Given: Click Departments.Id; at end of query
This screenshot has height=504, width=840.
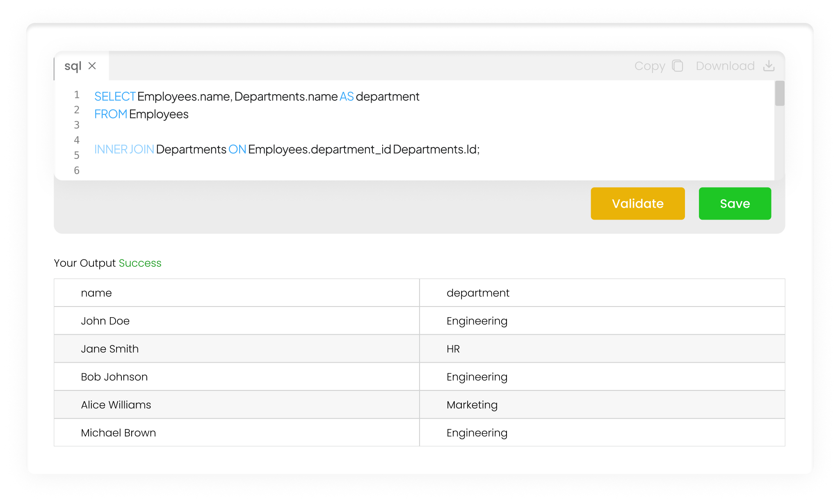Looking at the screenshot, I should pos(436,149).
